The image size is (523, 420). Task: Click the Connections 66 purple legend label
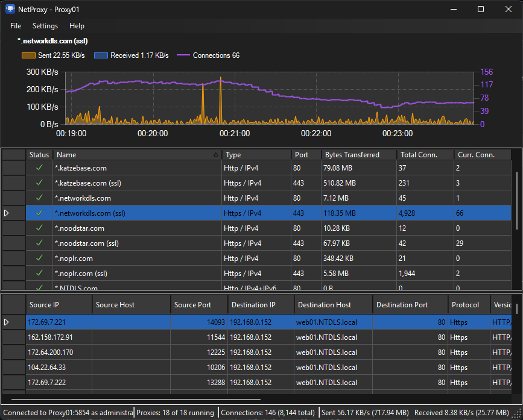pyautogui.click(x=216, y=55)
